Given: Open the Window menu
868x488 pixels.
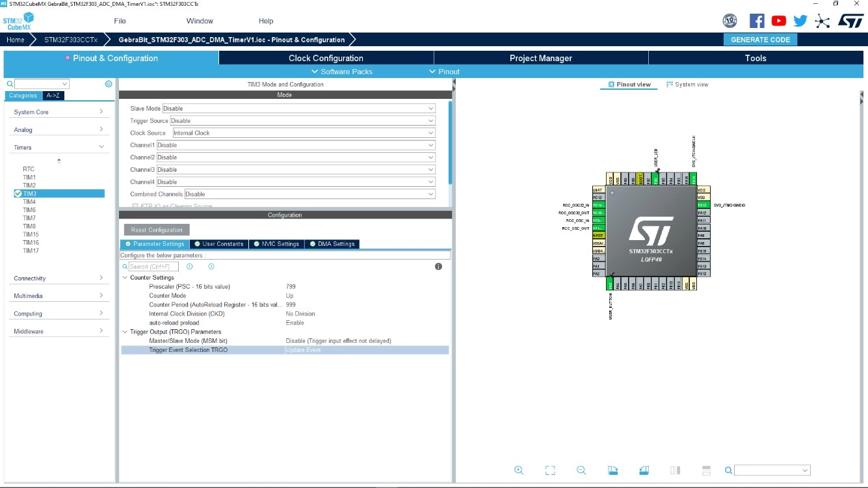Looking at the screenshot, I should (x=200, y=21).
